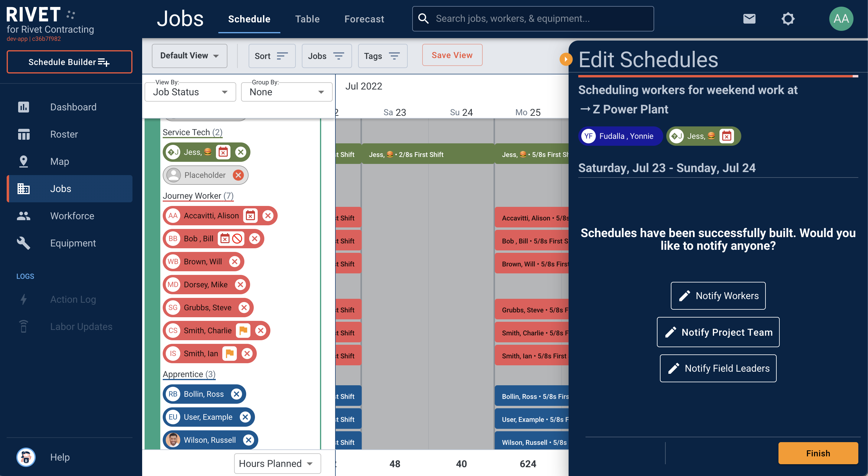868x476 pixels.
Task: Click the mail envelope icon in top toolbar
Action: 749,18
